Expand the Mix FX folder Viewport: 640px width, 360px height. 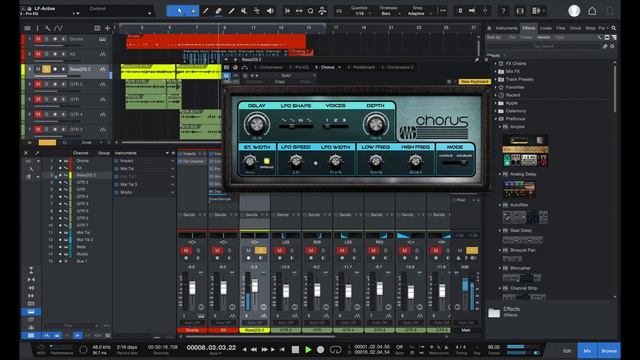(x=496, y=71)
